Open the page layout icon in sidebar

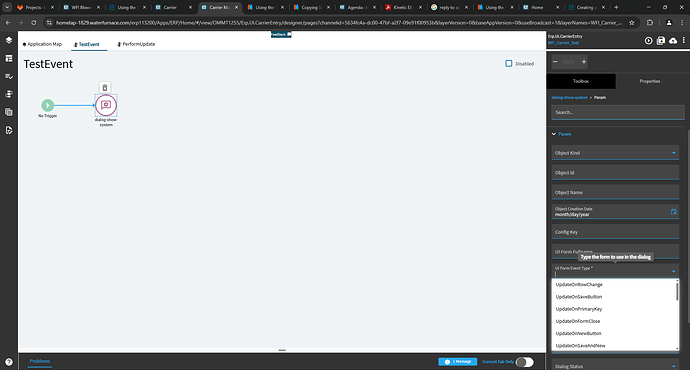click(9, 59)
